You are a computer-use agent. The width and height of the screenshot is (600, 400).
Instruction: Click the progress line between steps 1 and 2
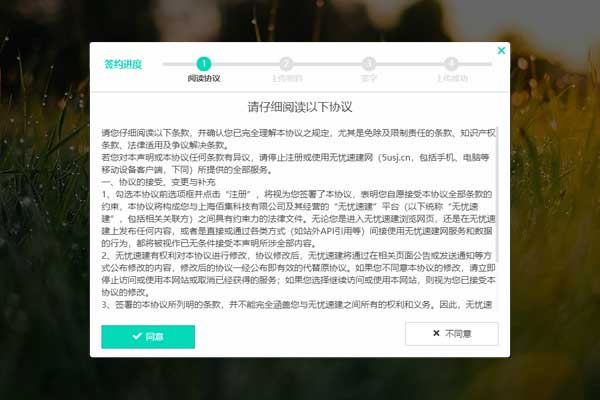(x=245, y=64)
